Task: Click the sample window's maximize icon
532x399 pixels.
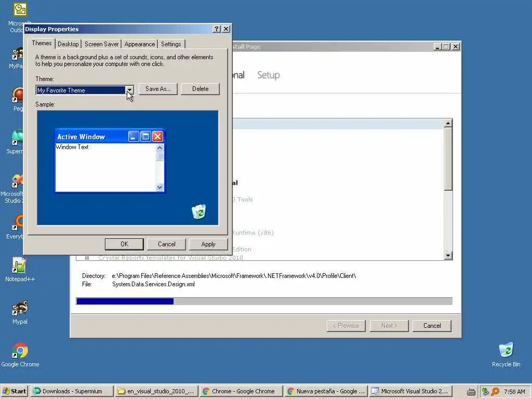Action: point(145,137)
